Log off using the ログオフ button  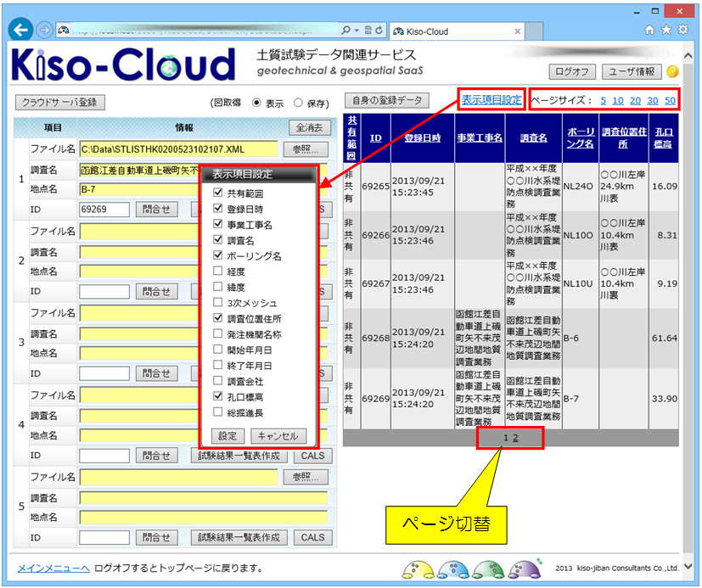coord(571,71)
